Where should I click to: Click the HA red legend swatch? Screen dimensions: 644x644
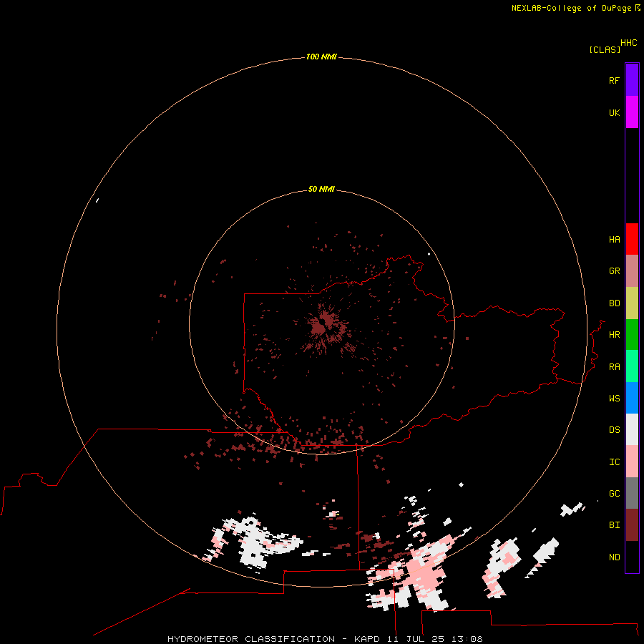point(632,239)
